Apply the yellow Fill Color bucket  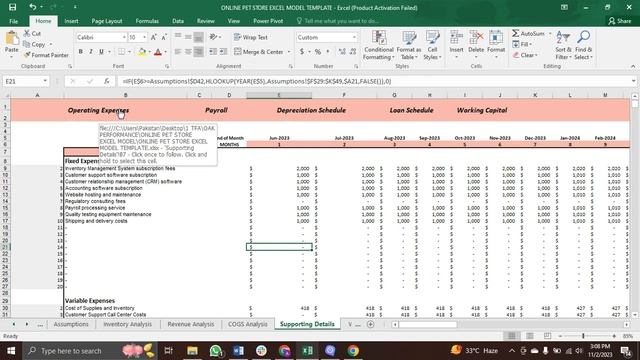[x=142, y=52]
